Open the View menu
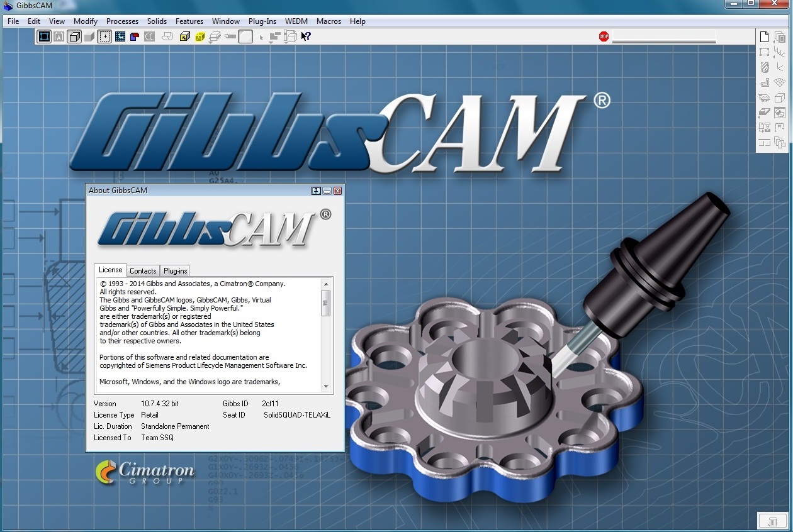The image size is (793, 532). point(57,21)
